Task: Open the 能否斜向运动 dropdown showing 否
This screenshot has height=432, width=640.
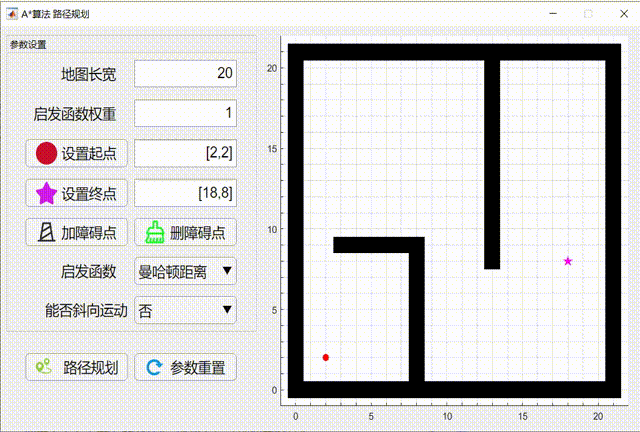Action: click(185, 310)
